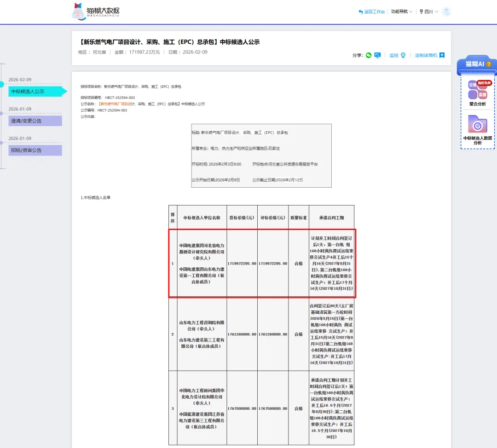497x448 pixels.
Task: Click the 猫糊大数据 logo
Action: 96,11
